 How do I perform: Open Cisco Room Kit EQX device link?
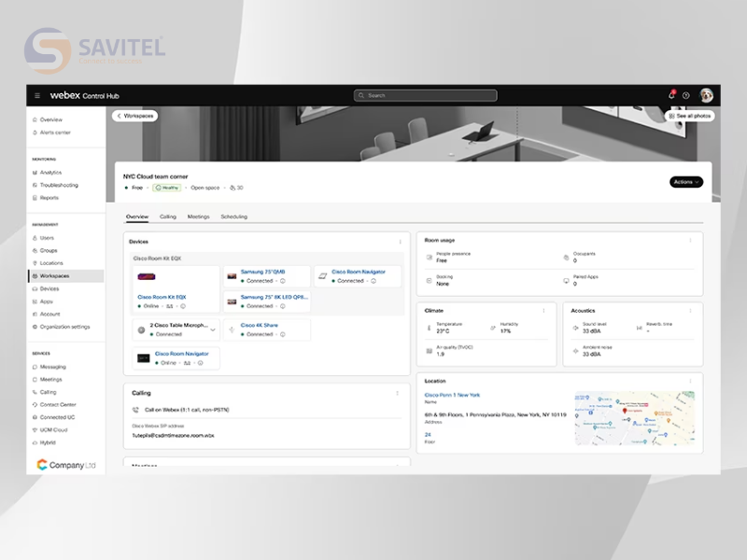[162, 297]
